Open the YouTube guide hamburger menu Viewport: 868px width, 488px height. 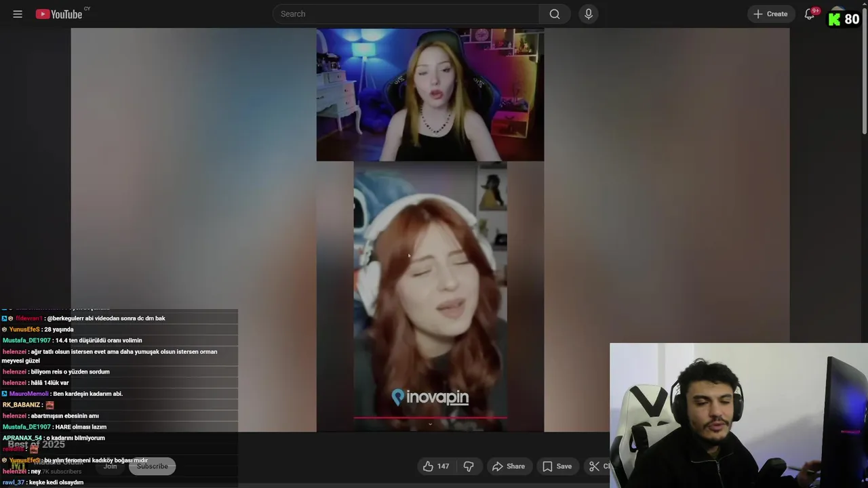click(x=18, y=14)
